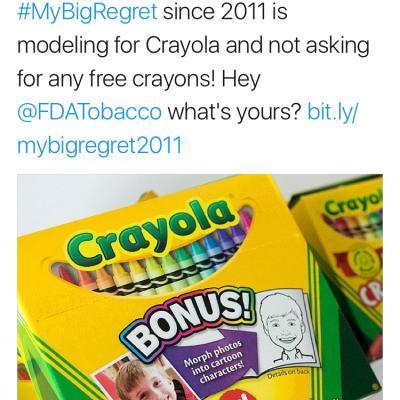
Task: Follow the bit.ly/ shortened link
Action: 333,113
